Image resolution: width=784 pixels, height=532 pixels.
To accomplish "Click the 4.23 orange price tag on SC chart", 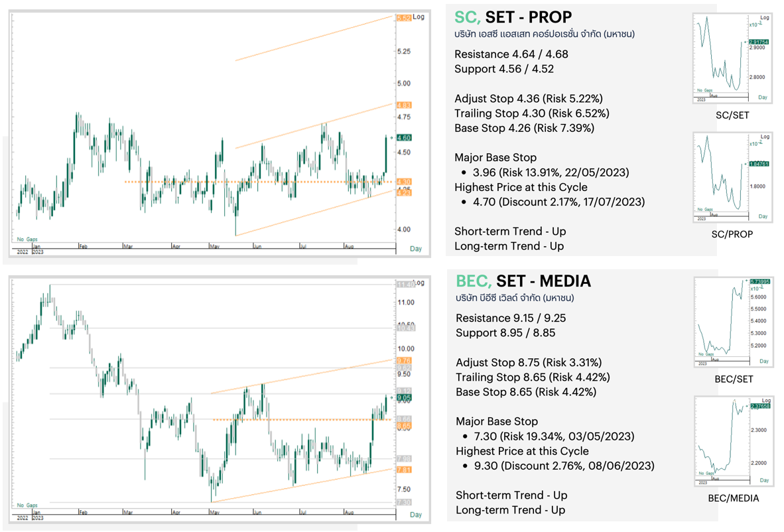I will point(404,192).
